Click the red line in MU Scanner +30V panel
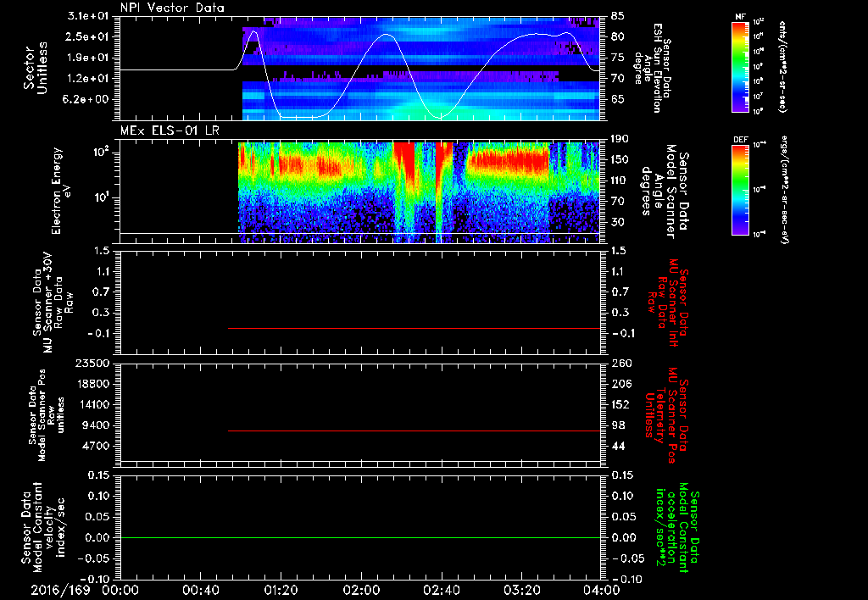Viewport: 868px width, 600px height. [414, 328]
